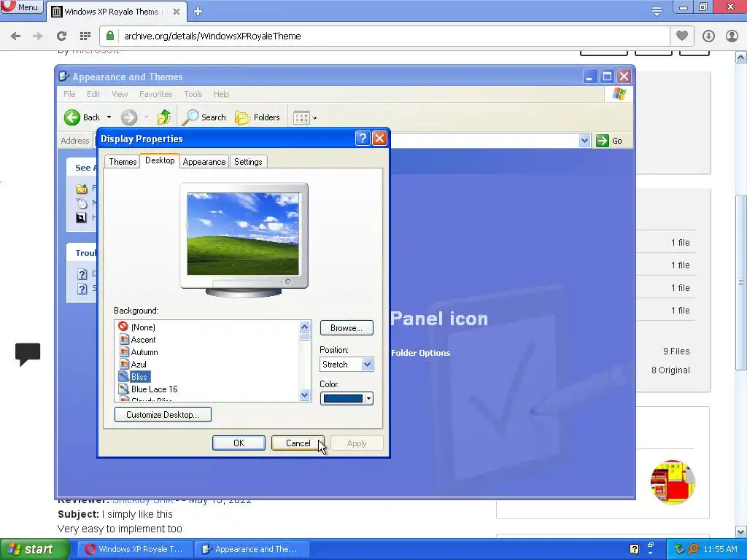Switch to the Themes tab

(123, 162)
